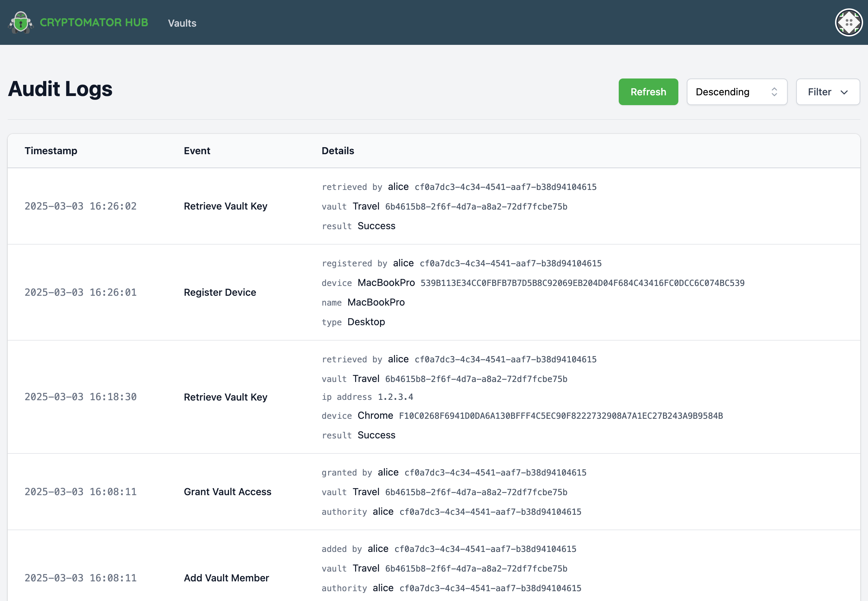Image resolution: width=868 pixels, height=601 pixels.
Task: Click vault Travel in Add Vault Member row
Action: coord(366,568)
